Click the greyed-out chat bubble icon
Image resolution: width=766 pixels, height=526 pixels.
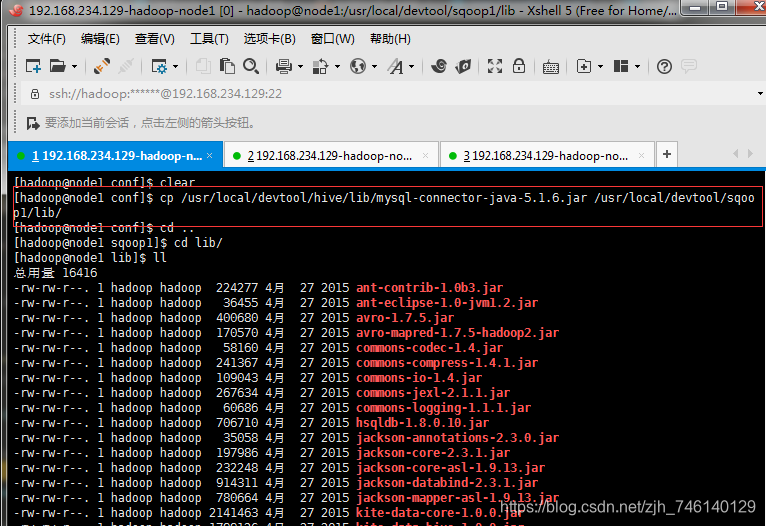pyautogui.click(x=689, y=66)
